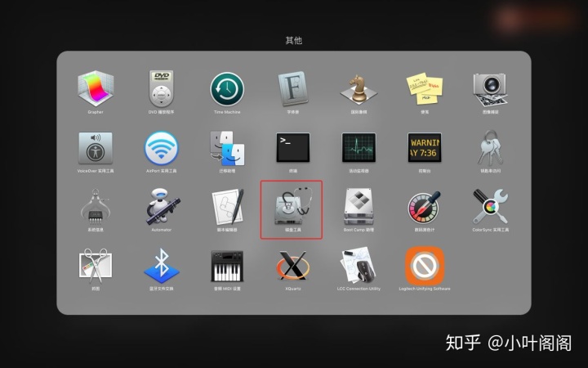This screenshot has width=588, height=368.
Task: Open XQuartz app
Action: pyautogui.click(x=293, y=266)
